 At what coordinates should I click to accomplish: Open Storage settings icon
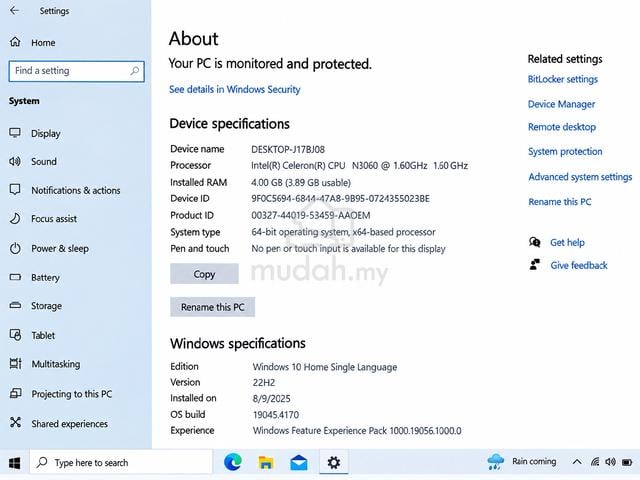click(15, 305)
